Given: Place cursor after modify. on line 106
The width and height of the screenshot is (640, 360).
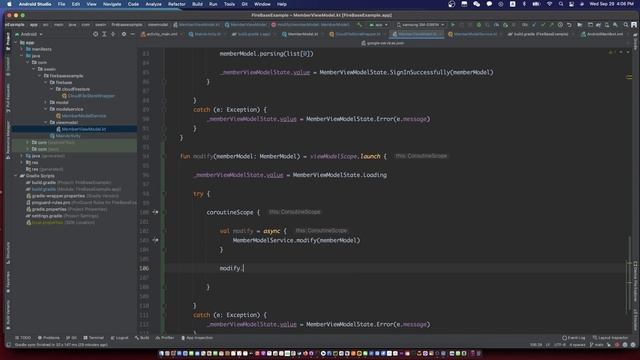Looking at the screenshot, I should (244, 268).
